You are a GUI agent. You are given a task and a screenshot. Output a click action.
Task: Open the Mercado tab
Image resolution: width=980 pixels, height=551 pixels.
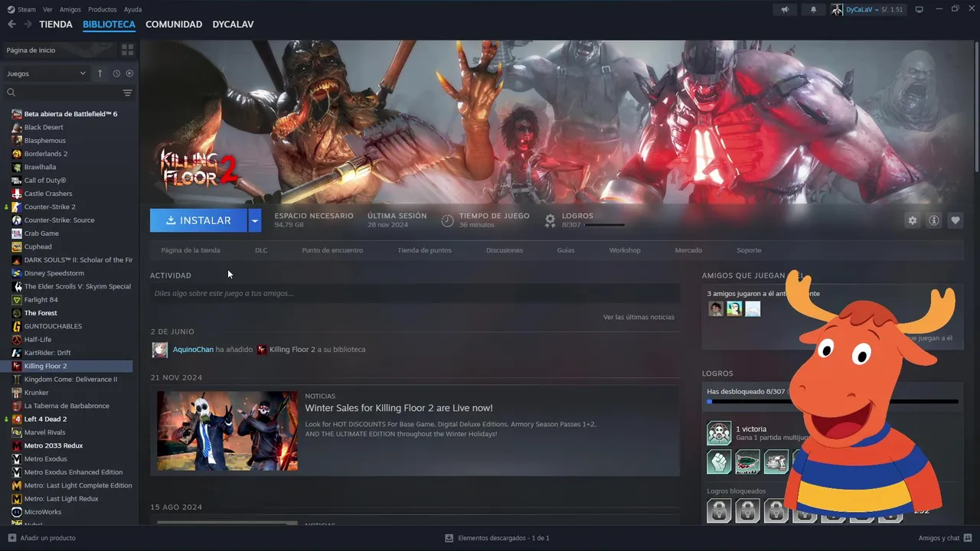(x=688, y=250)
